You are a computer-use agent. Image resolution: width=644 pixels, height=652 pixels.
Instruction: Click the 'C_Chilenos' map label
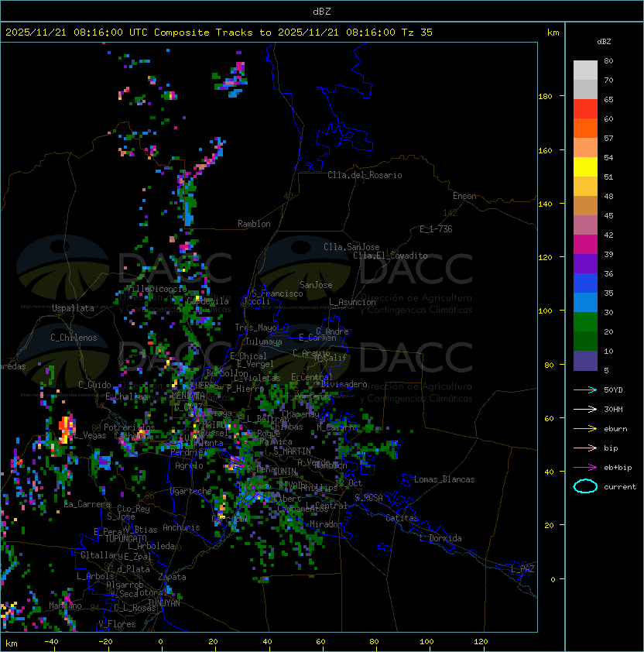(x=74, y=338)
